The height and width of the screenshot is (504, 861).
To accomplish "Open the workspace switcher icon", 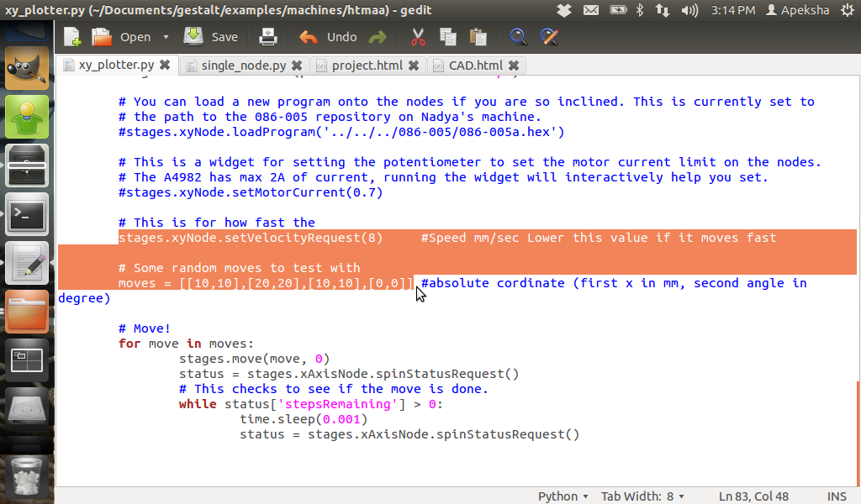I will point(27,361).
